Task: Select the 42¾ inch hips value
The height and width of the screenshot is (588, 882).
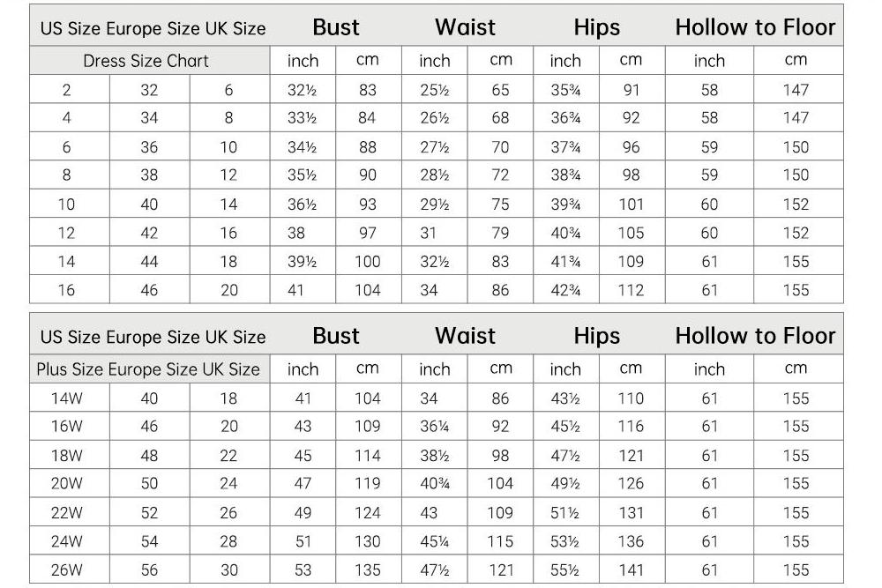Action: [565, 290]
